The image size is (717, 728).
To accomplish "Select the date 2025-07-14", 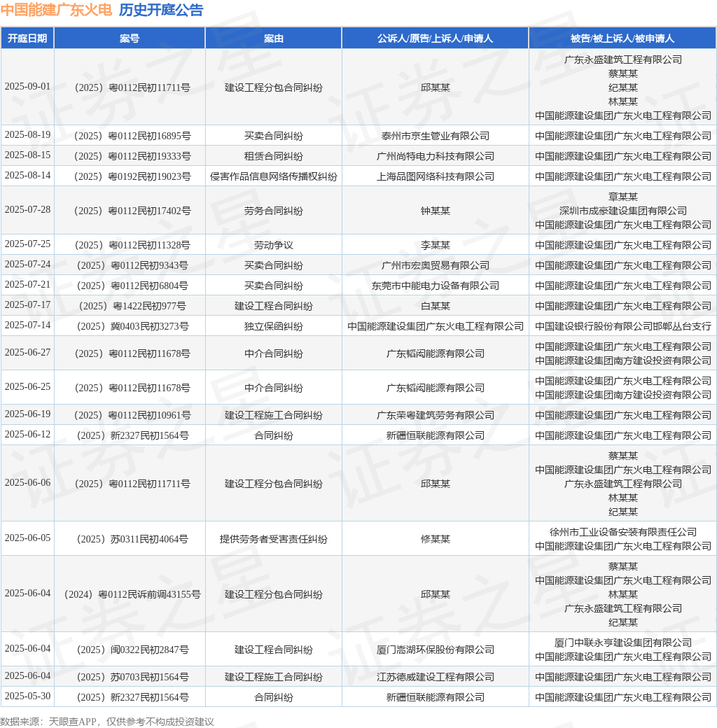I will click(27, 325).
